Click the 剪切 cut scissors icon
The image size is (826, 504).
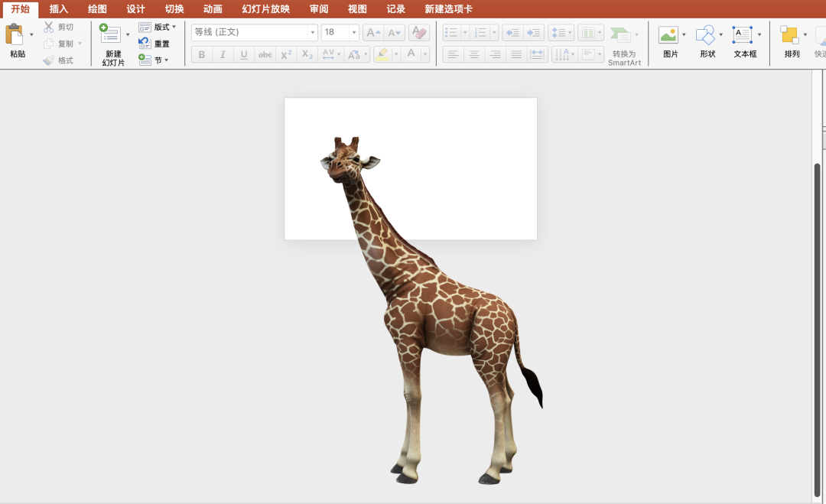(48, 27)
